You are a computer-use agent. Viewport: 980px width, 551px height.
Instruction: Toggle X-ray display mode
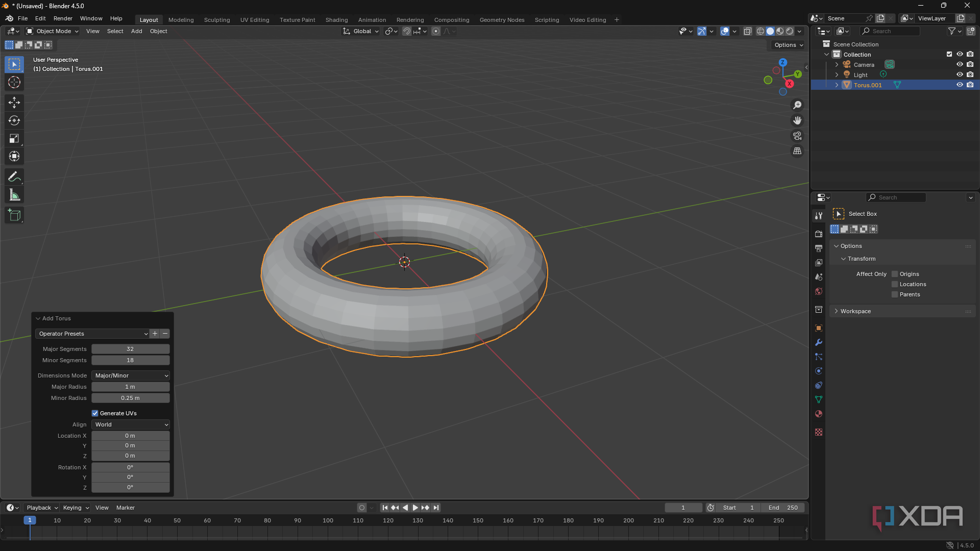pyautogui.click(x=747, y=31)
